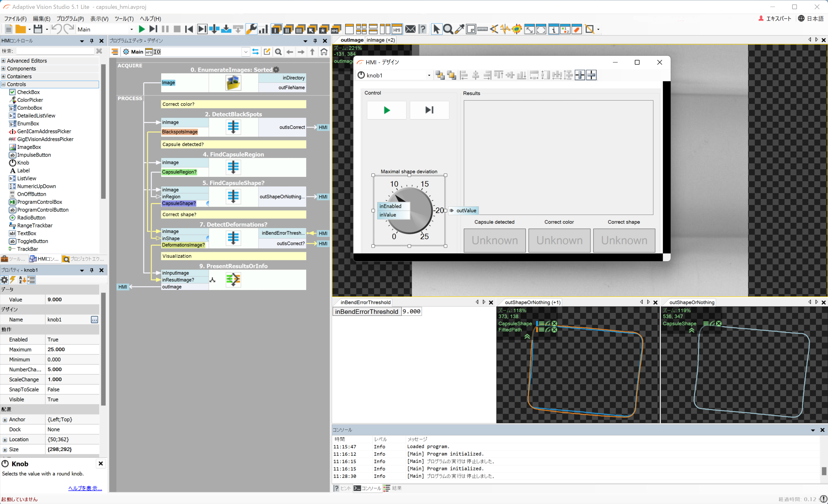Screen dimensions: 828x504
Task: Click the Name property ellipsis button
Action: (95, 320)
